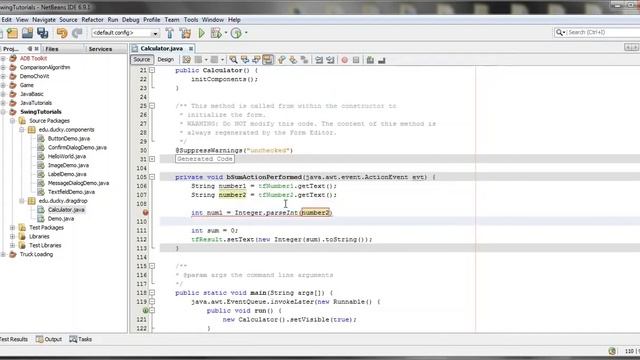
Task: Open the Refactor menu
Action: coord(92,20)
